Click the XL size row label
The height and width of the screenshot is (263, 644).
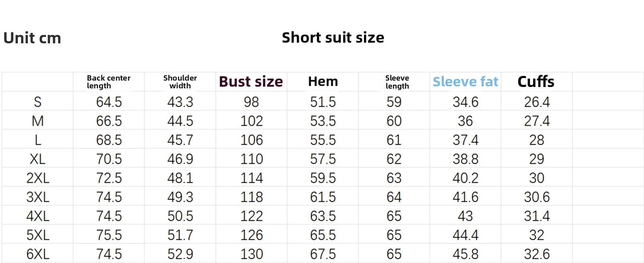point(38,159)
